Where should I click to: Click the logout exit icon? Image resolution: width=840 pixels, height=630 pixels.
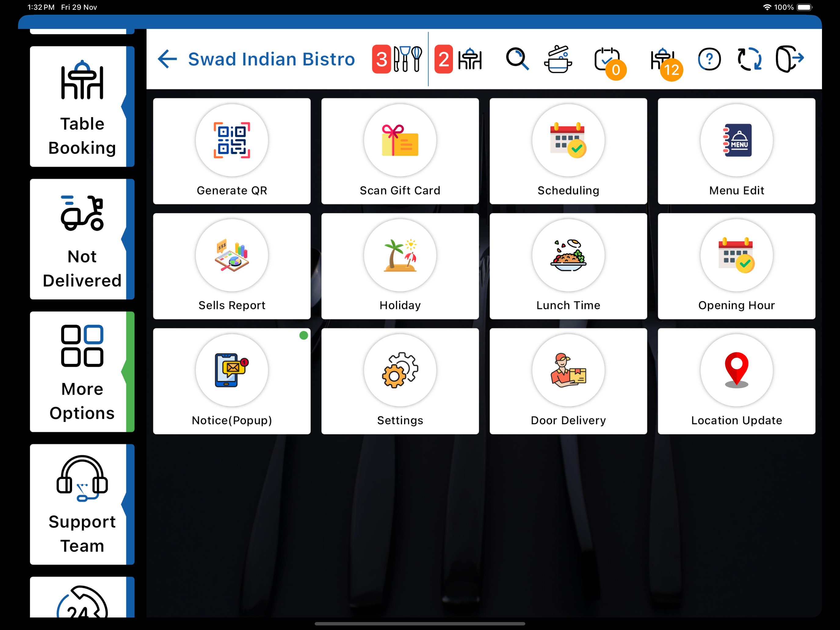point(790,59)
